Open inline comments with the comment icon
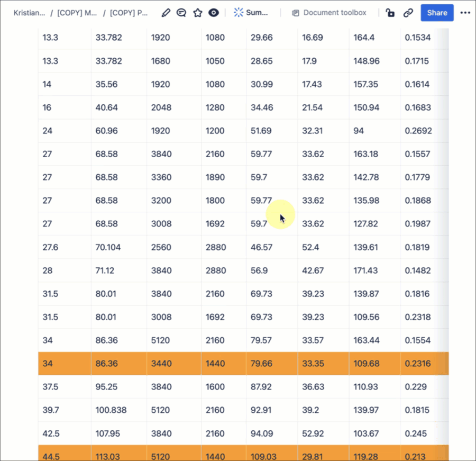This screenshot has width=476, height=461. 181,12
